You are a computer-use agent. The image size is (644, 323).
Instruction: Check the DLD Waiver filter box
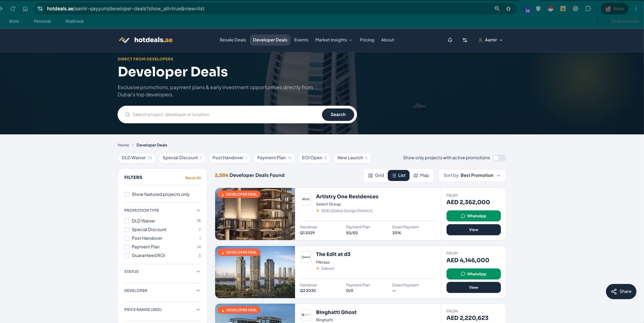(x=127, y=221)
